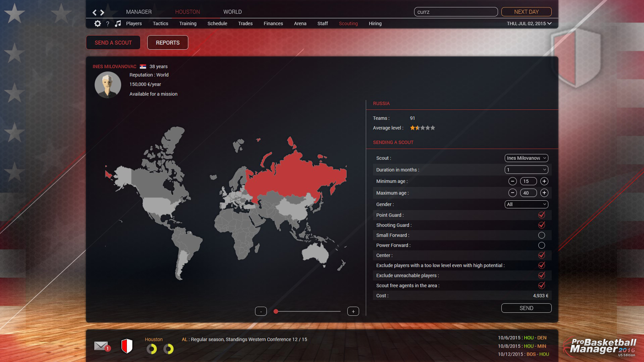The image size is (644, 362).
Task: Click the search field containing currz
Action: [456, 12]
